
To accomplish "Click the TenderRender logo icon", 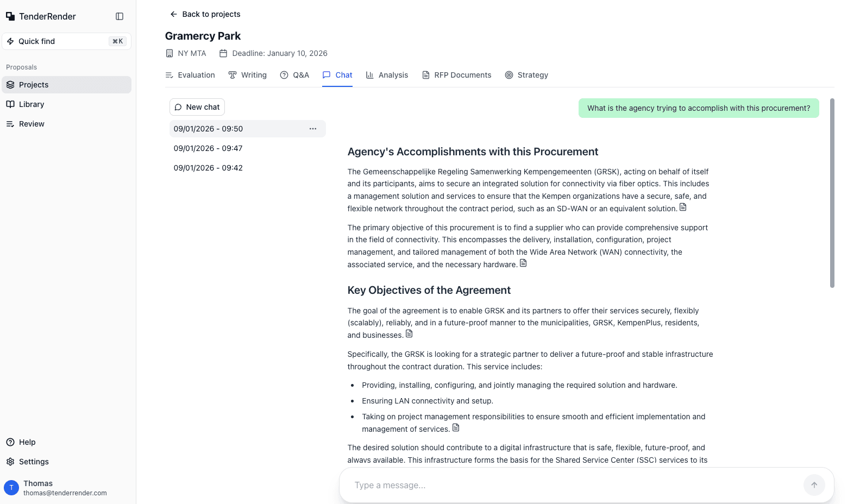I will pos(10,16).
